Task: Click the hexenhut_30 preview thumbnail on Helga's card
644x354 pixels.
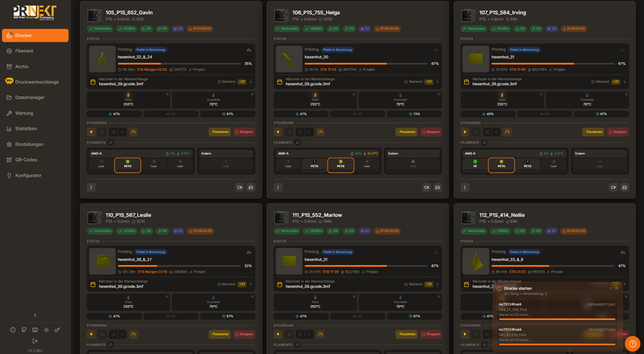Action: click(289, 59)
